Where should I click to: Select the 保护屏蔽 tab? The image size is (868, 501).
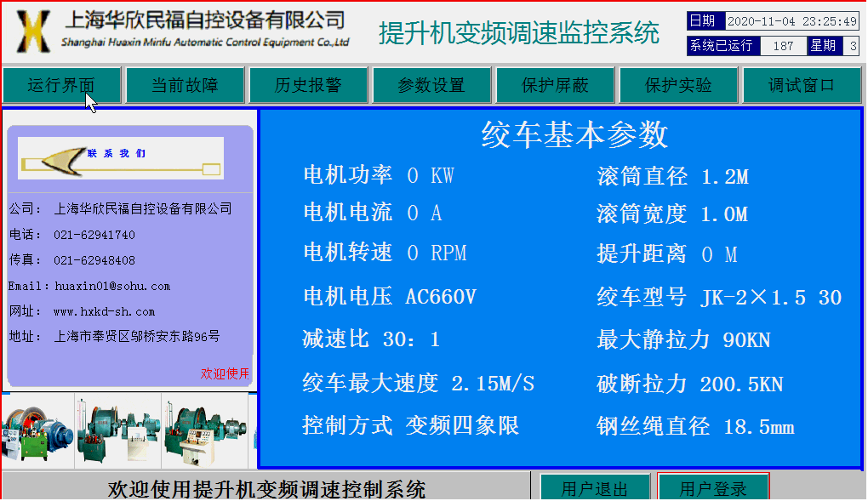tap(555, 85)
